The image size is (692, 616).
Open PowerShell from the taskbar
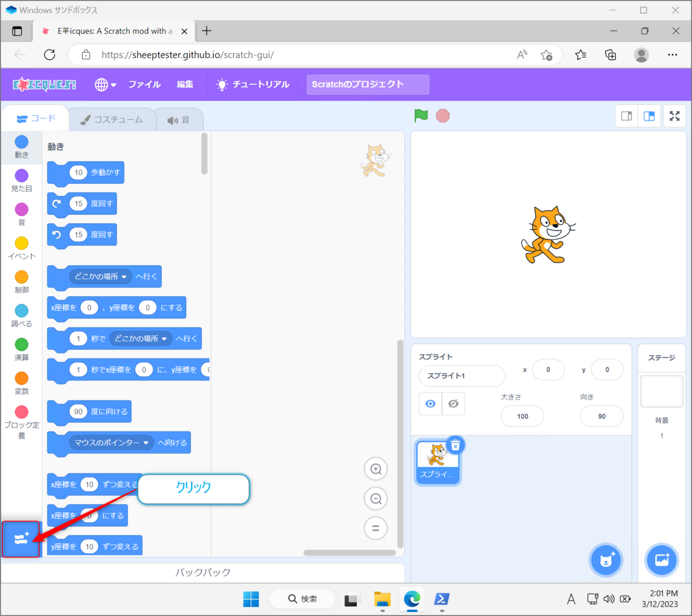point(442,599)
